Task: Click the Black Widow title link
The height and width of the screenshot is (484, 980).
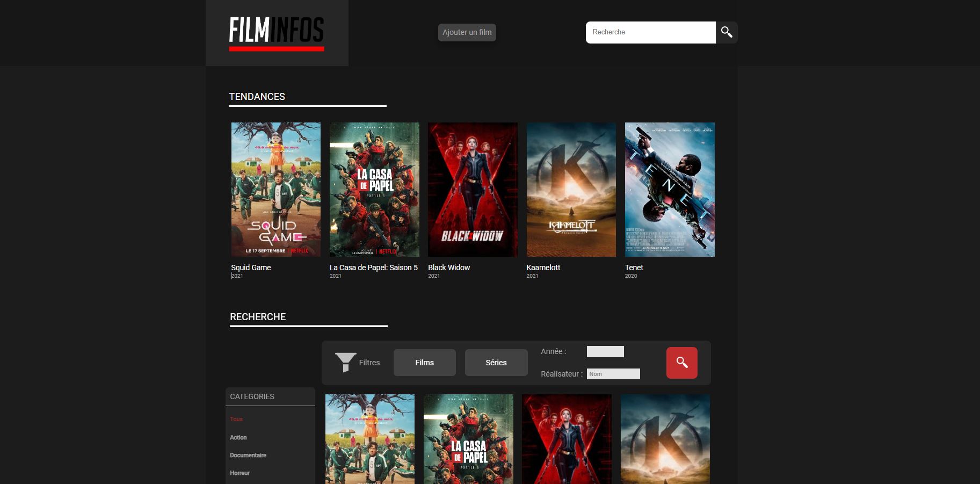Action: click(449, 268)
